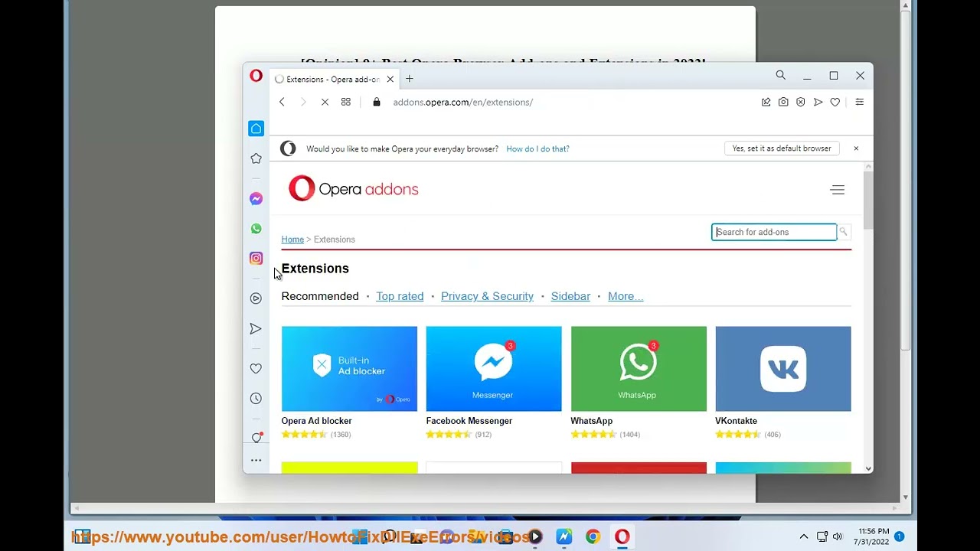
Task: Open Facebook Messenger extension thumbnail
Action: point(494,369)
